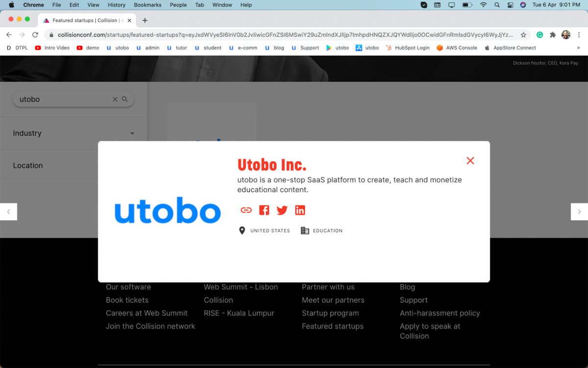
Task: Open the student bookmark
Action: tap(208, 48)
